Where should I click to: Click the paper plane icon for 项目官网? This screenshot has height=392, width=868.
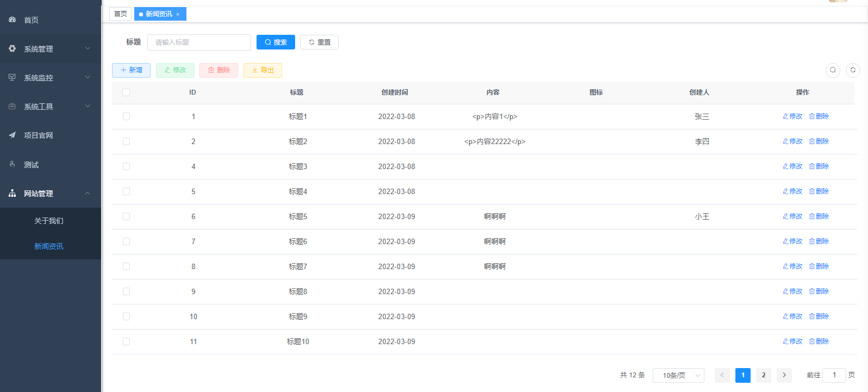(12, 135)
